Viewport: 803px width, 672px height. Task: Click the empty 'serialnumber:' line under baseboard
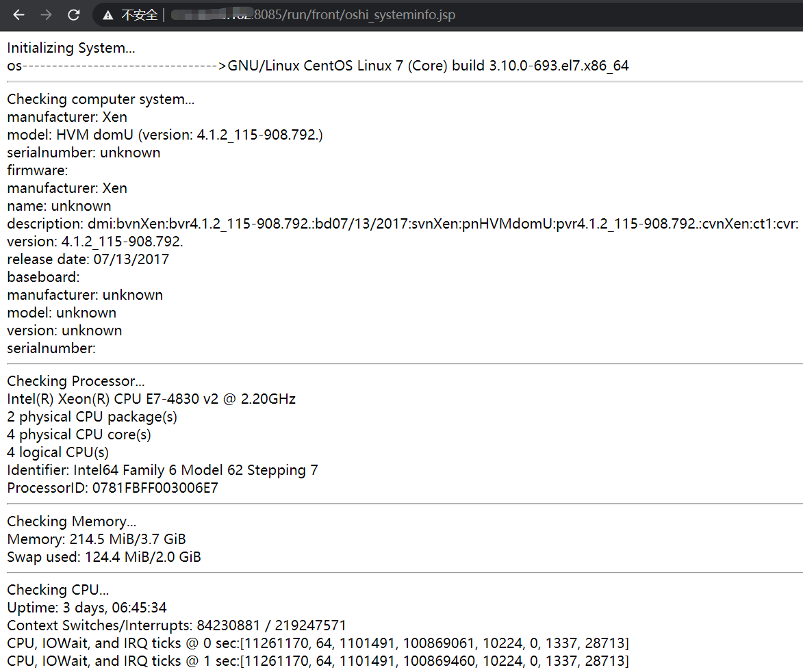coord(51,348)
